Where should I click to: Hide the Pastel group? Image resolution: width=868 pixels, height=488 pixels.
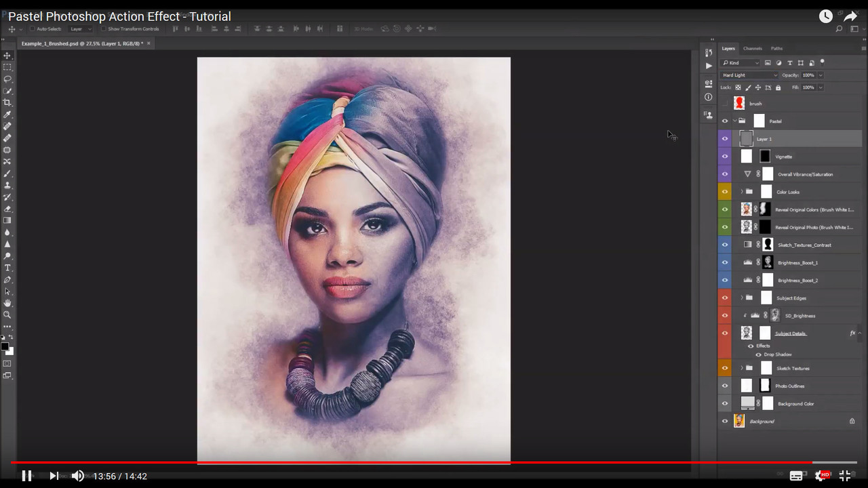pyautogui.click(x=725, y=121)
